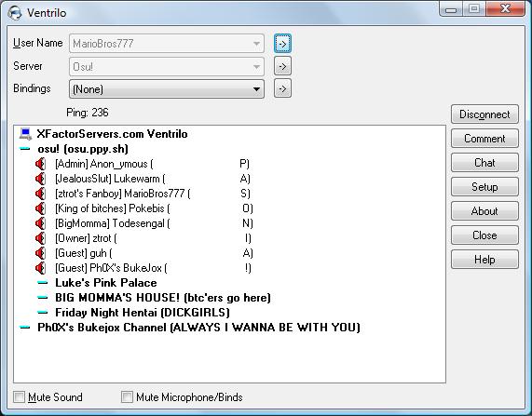
Task: Click the Disconnect button
Action: click(484, 114)
